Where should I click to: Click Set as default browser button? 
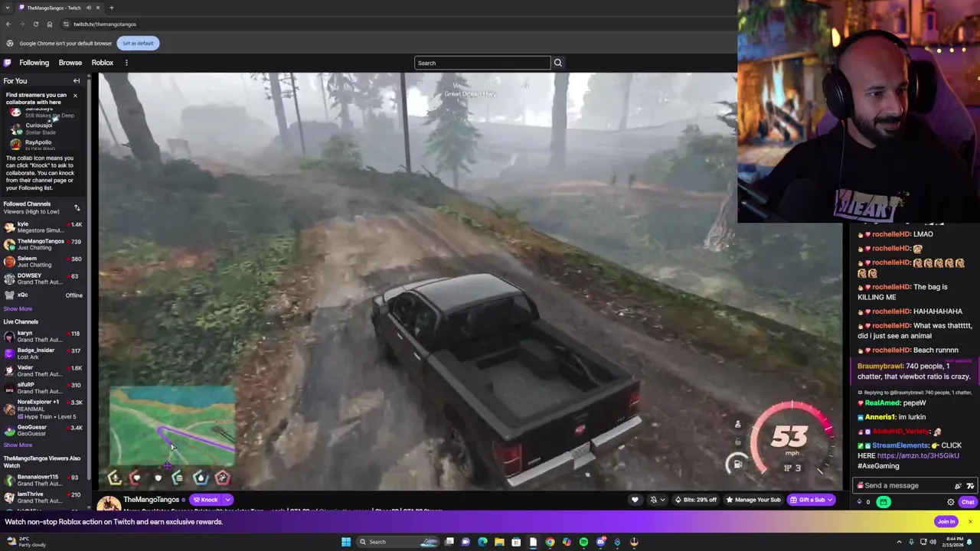[138, 43]
